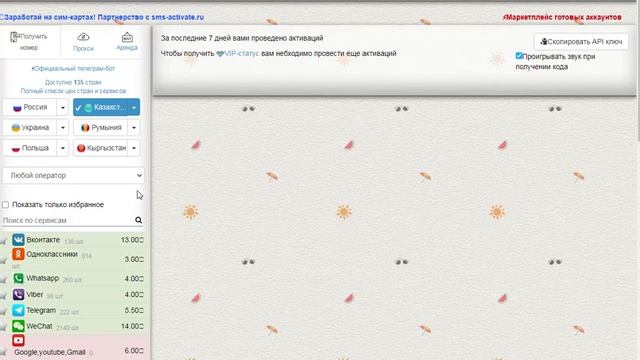Expand the Кыргызстан dropdown arrow

pos(134,148)
